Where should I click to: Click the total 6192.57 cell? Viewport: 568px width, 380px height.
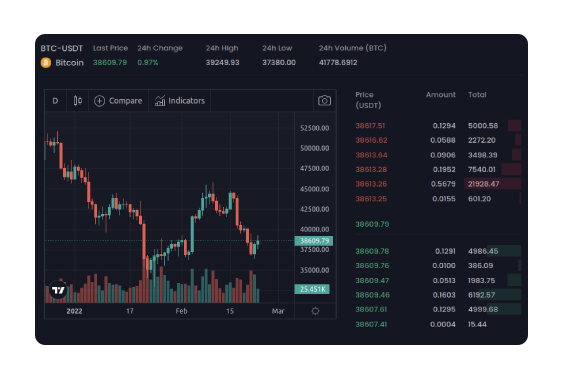pyautogui.click(x=481, y=295)
